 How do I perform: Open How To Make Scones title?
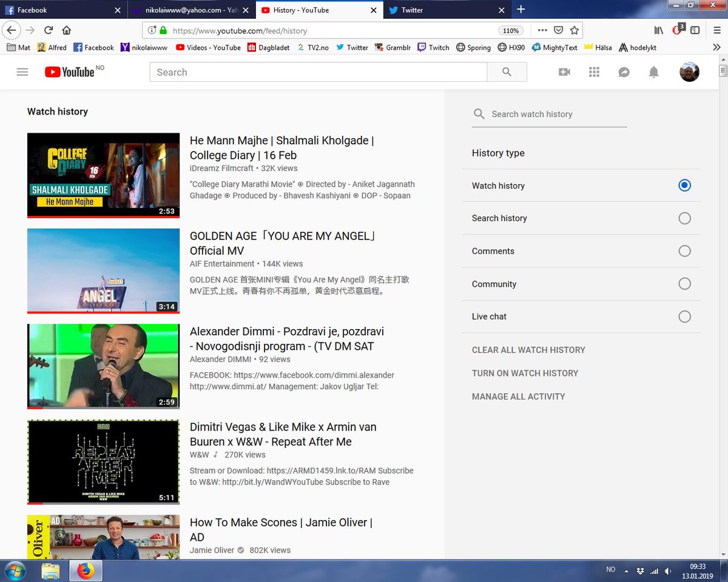281,529
